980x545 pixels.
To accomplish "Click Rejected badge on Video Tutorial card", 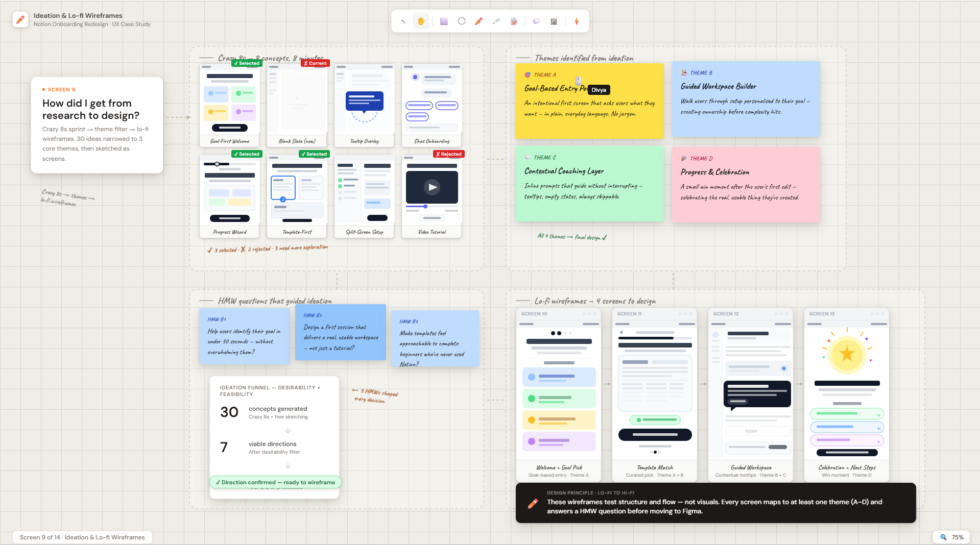I will [x=449, y=154].
